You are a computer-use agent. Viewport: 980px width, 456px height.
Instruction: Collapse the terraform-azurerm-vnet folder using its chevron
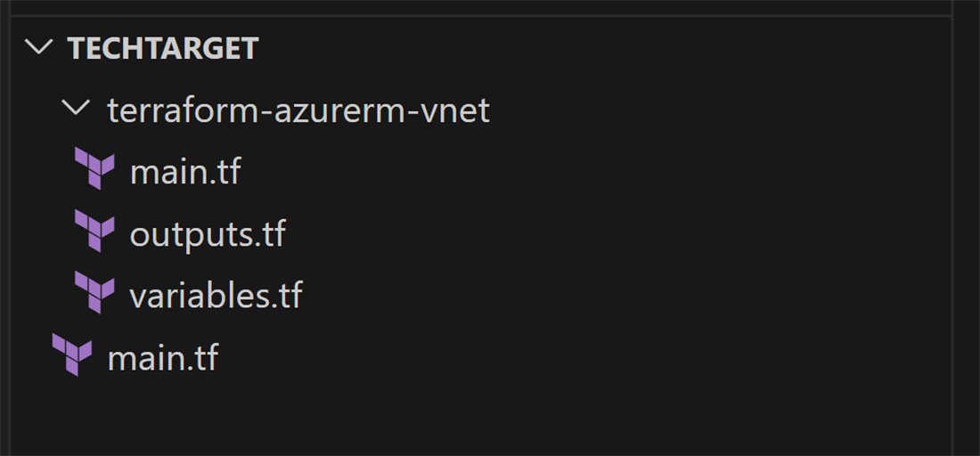tap(78, 110)
